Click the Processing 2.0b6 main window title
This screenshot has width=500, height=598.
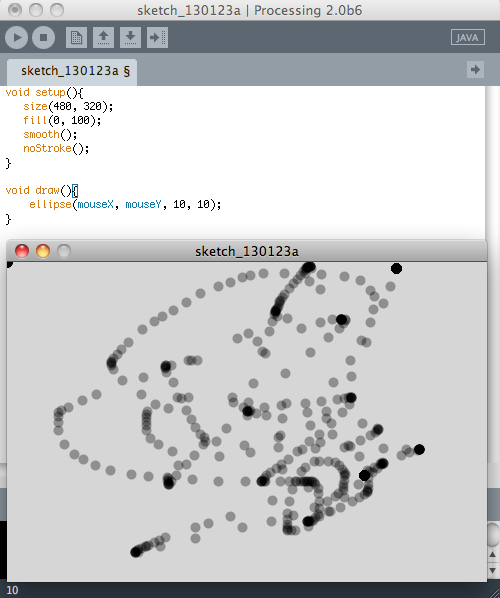coord(249,10)
